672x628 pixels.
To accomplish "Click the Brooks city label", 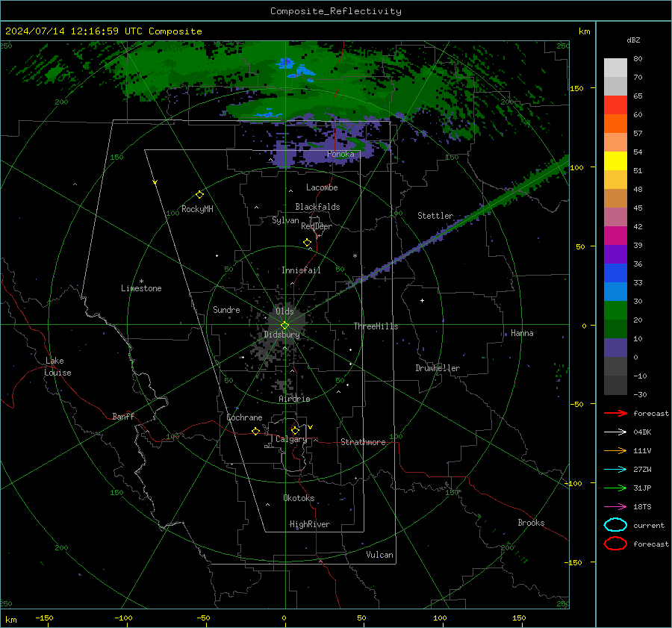I will point(531,523).
